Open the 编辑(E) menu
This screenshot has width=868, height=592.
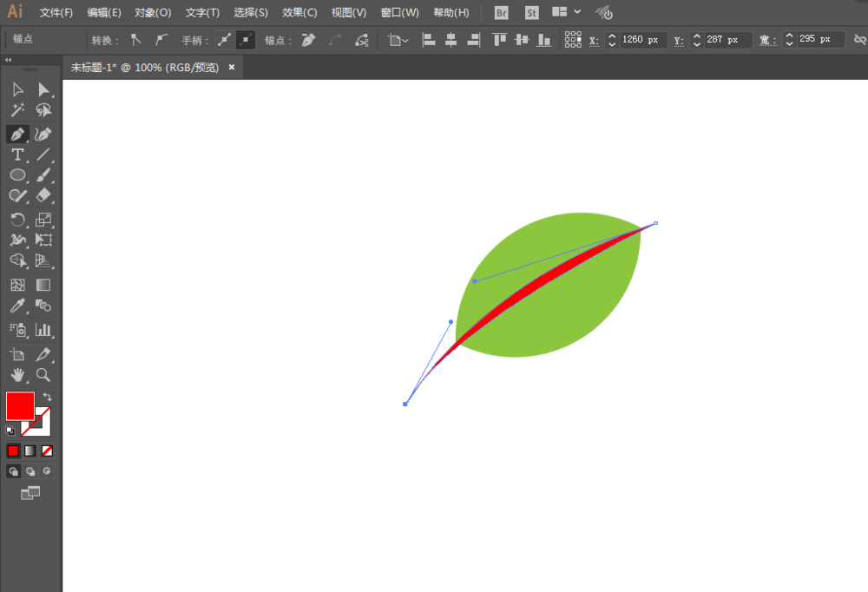104,12
